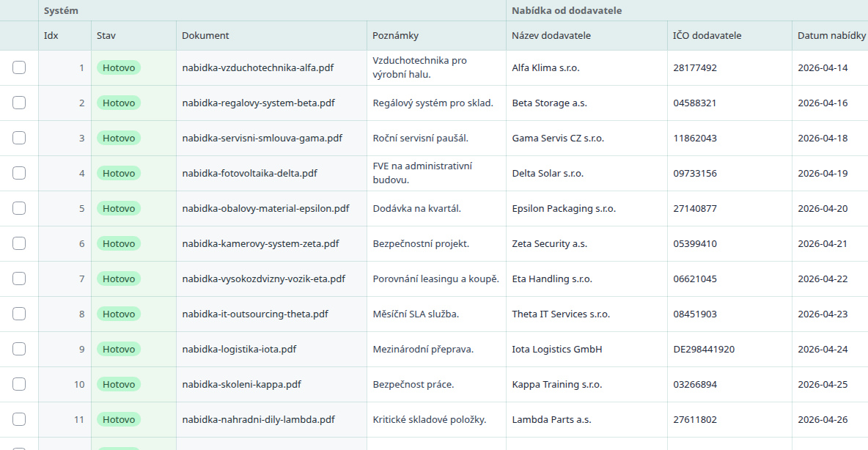Sort by the Idx column header
868x450 pixels.
(51, 35)
